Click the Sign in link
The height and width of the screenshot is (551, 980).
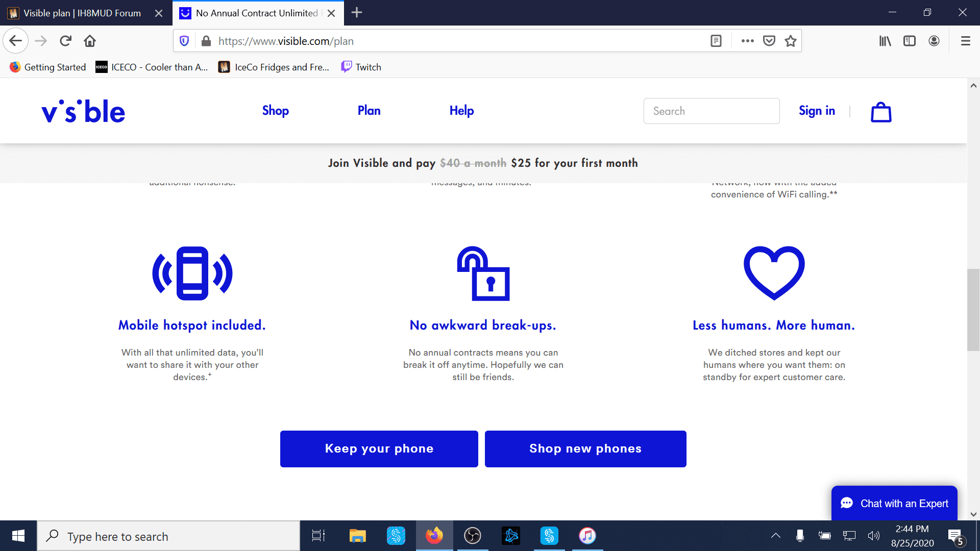(817, 111)
